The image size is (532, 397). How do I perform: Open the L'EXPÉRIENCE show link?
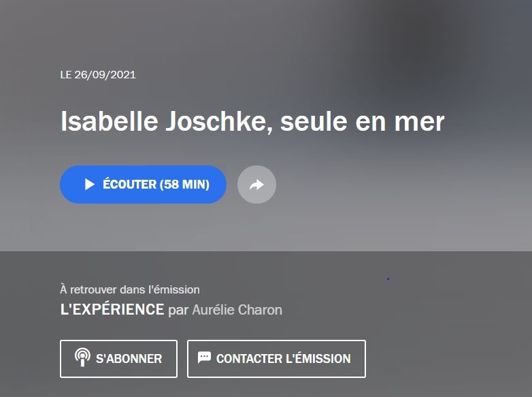point(112,309)
